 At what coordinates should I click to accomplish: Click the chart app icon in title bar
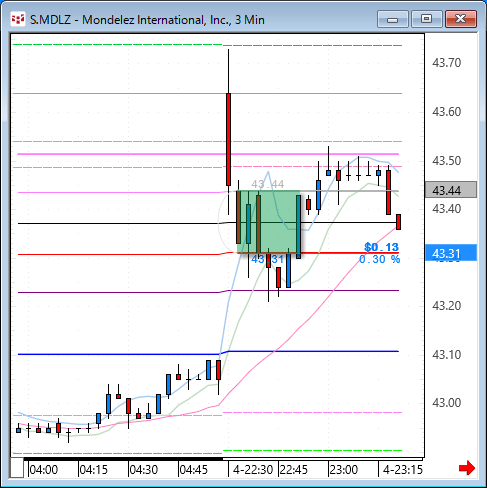click(x=18, y=19)
